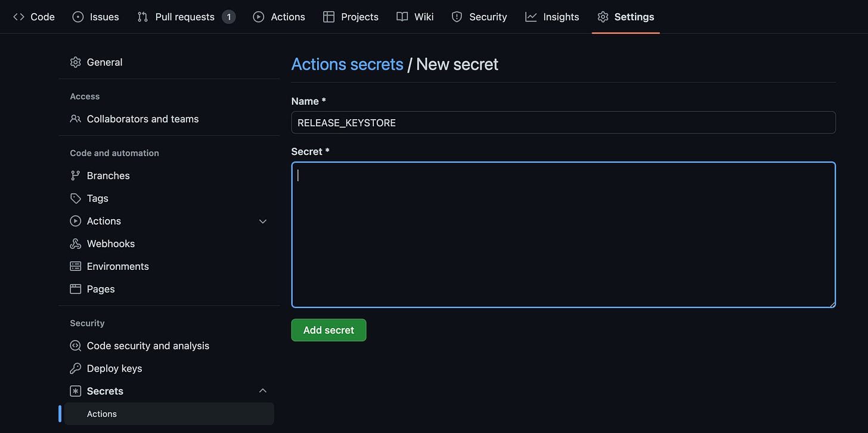The image size is (868, 433).
Task: Go back via Actions secrets breadcrumb link
Action: (x=347, y=64)
